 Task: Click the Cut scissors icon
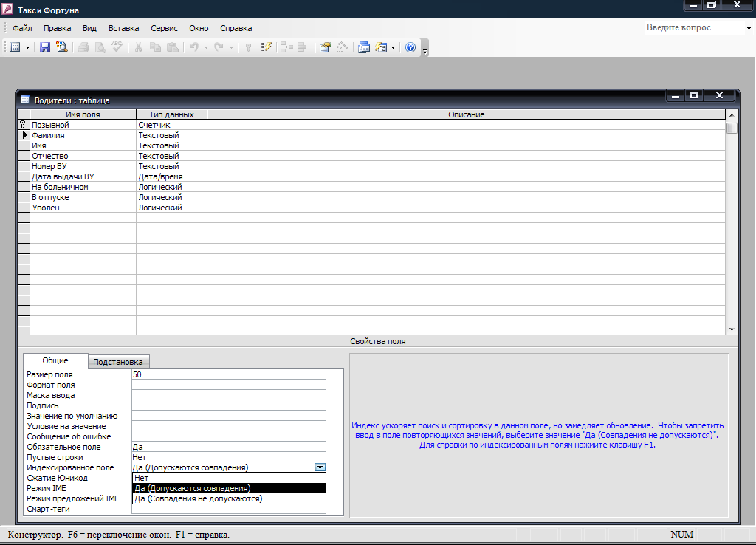click(x=138, y=47)
